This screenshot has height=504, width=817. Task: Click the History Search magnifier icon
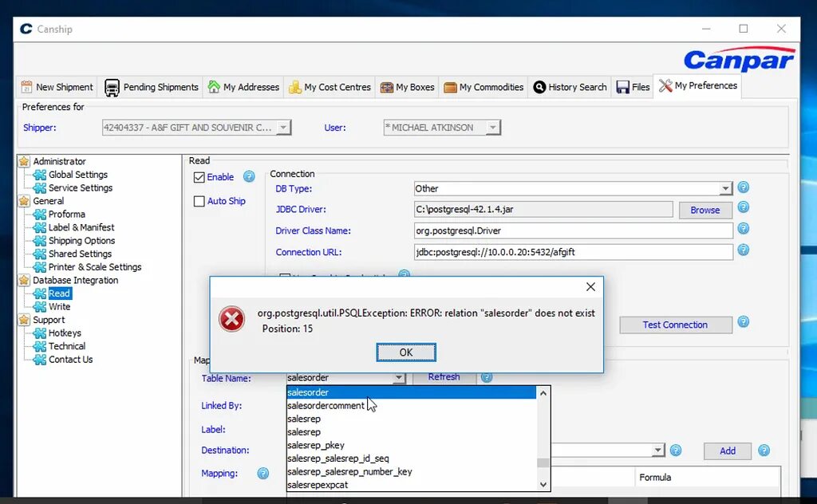(539, 87)
